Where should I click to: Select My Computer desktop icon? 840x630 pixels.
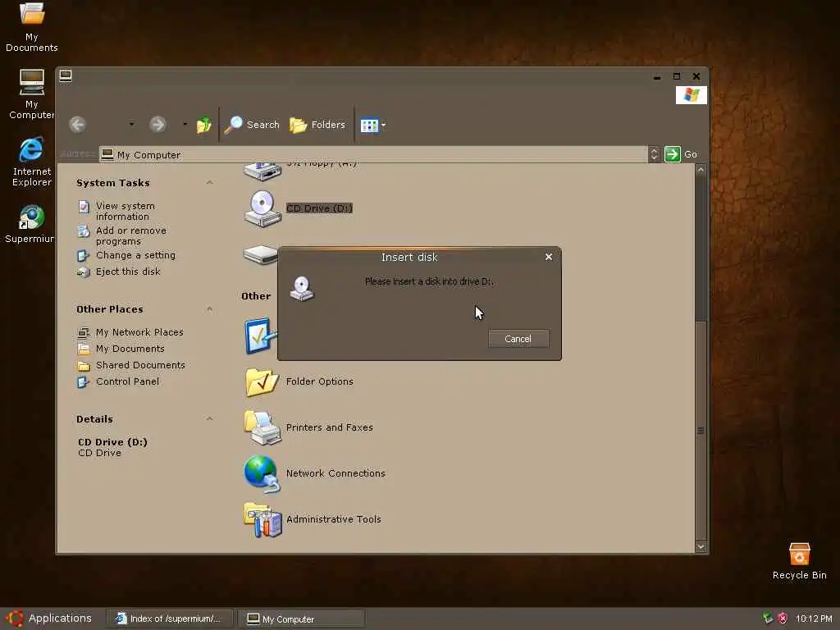coord(32,94)
